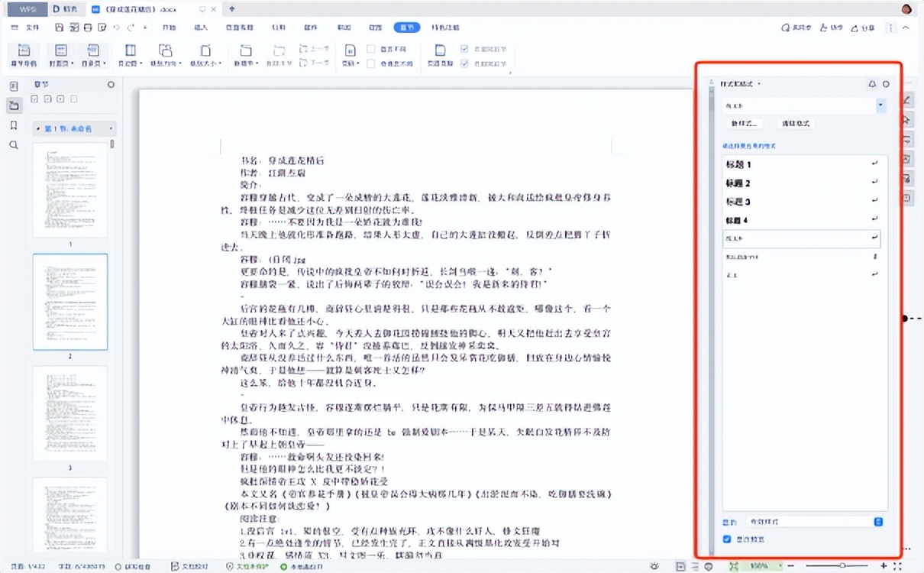Viewport: 924px width, 573px height.
Task: Toggle the 奇偶页不同 checkbox
Action: point(372,63)
